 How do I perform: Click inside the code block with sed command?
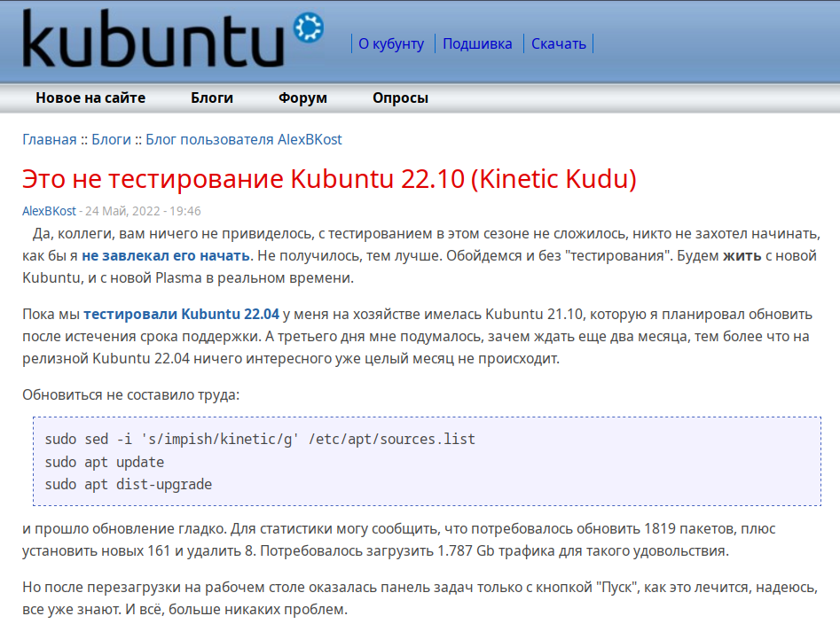coord(257,439)
